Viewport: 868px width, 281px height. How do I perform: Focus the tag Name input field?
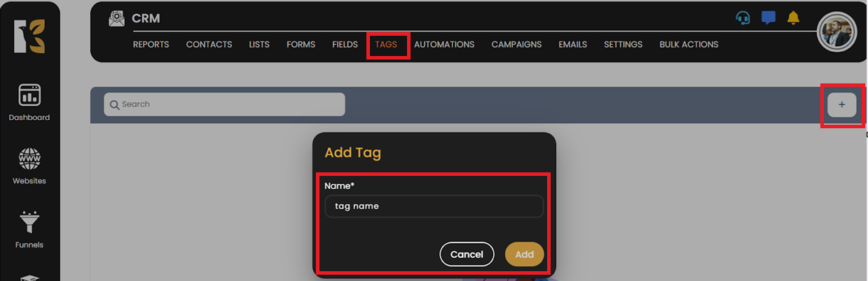(x=434, y=207)
